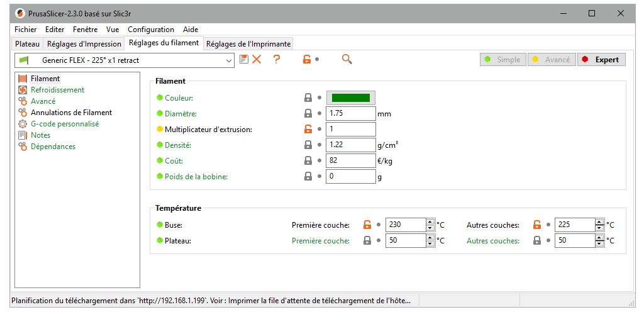The image size is (644, 312).
Task: Open the Configuration menu
Action: pyautogui.click(x=150, y=30)
